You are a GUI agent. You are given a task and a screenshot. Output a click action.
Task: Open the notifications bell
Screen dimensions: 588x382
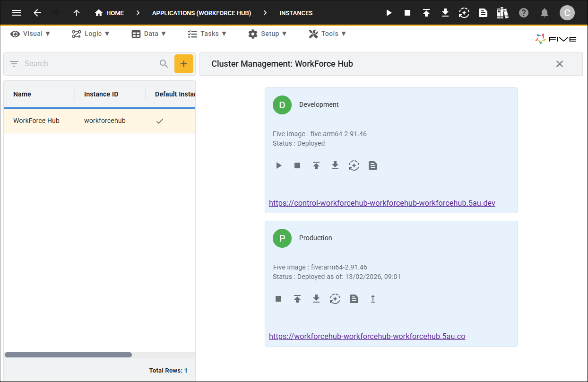coord(545,13)
